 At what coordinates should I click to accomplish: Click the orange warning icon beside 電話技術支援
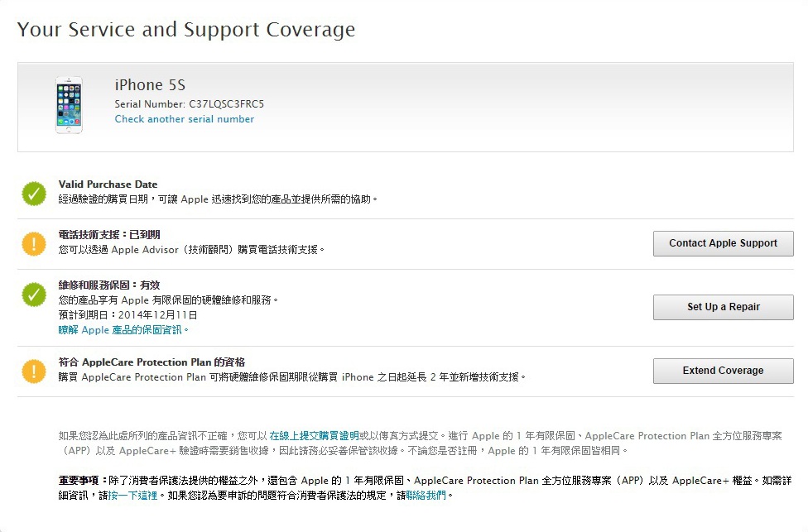point(34,243)
